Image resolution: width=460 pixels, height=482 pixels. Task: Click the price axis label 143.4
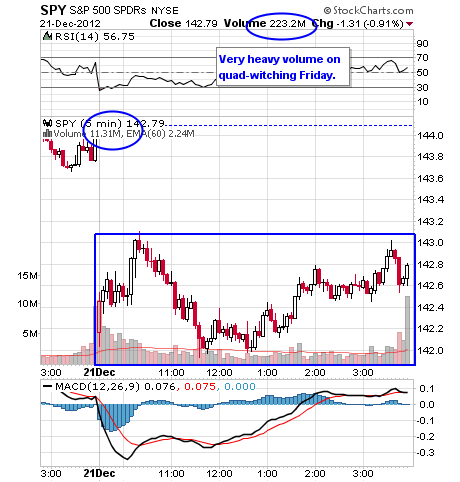click(430, 200)
